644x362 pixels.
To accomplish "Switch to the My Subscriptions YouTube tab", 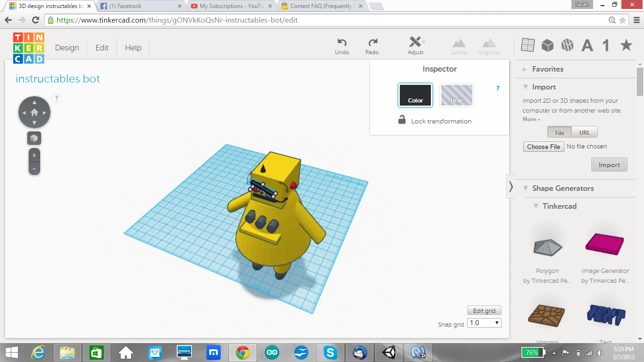I will [x=231, y=6].
